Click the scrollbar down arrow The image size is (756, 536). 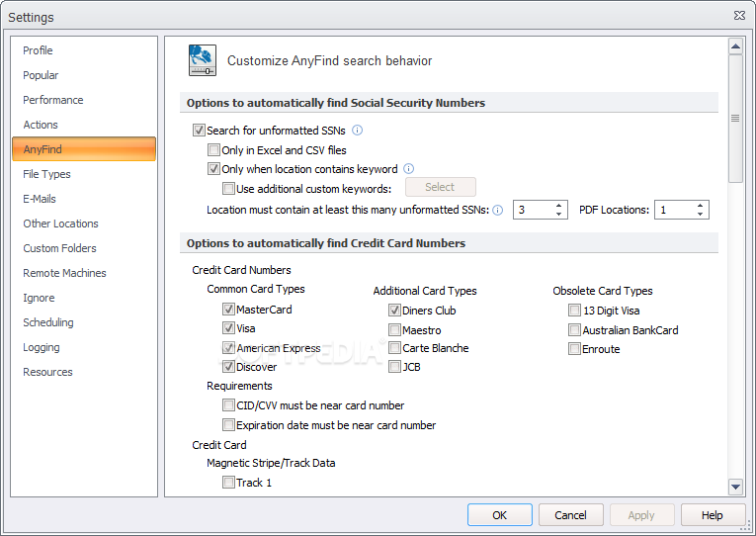(x=735, y=487)
